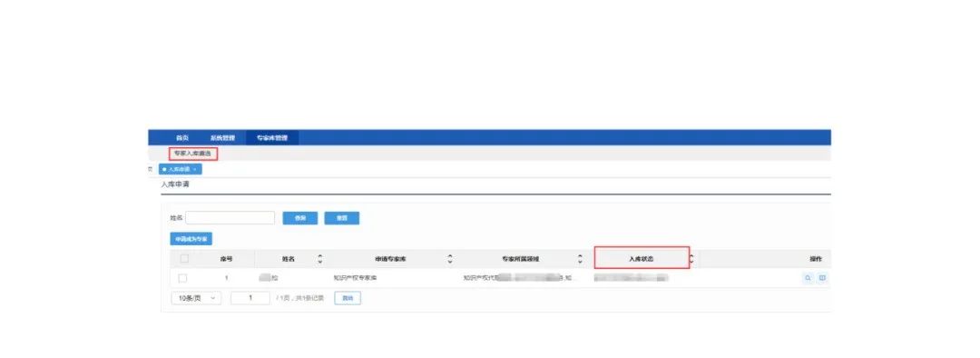Open the 首页 menu item
Screen dimensions: 980x358
point(182,138)
